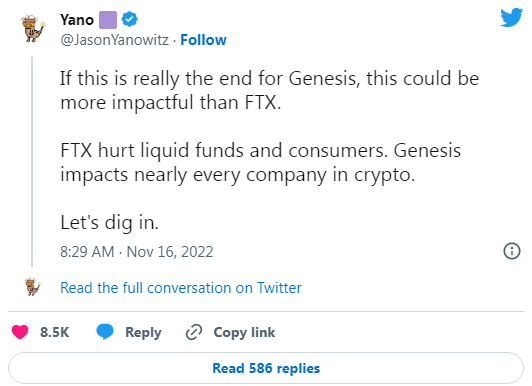Open the tweet info circle icon
This screenshot has height=386, width=532.
[x=512, y=251]
